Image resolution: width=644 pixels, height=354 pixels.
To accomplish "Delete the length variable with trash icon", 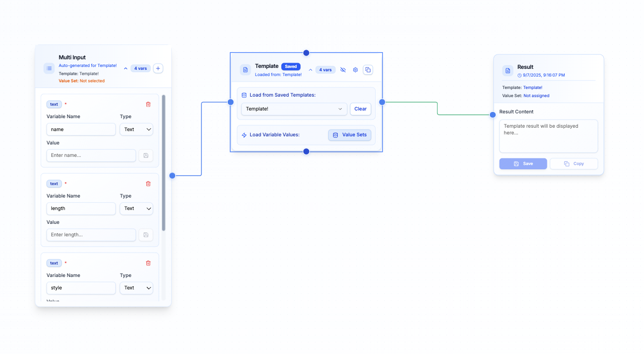I will pos(148,184).
